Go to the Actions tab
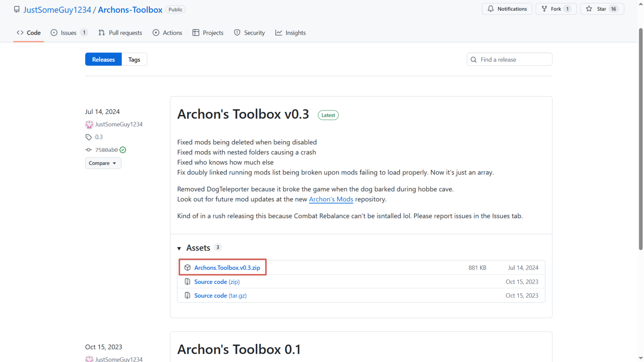 167,33
